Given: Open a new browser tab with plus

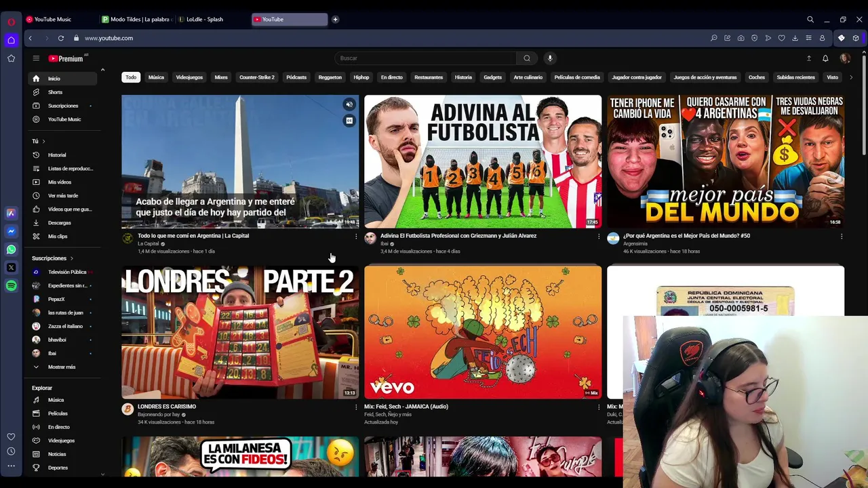Looking at the screenshot, I should coord(335,20).
